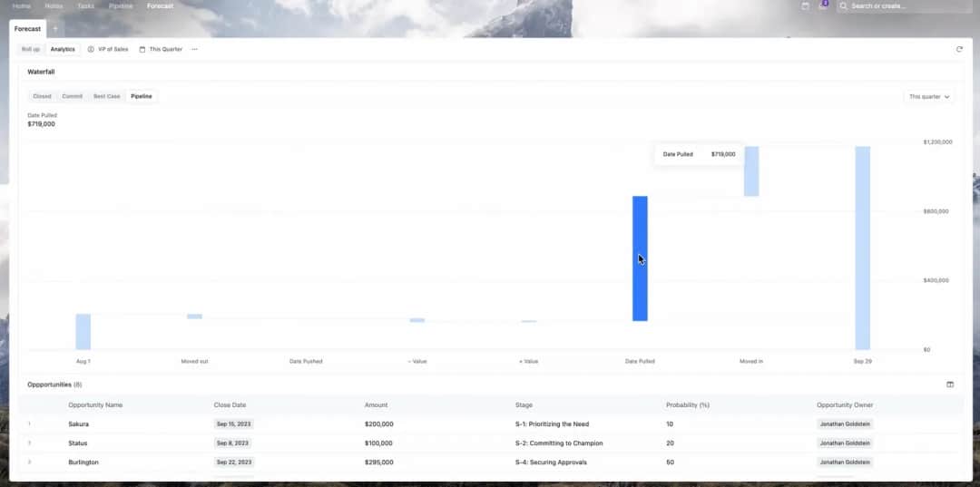Select the Commit waterfall category
The width and height of the screenshot is (980, 487).
pyautogui.click(x=72, y=96)
